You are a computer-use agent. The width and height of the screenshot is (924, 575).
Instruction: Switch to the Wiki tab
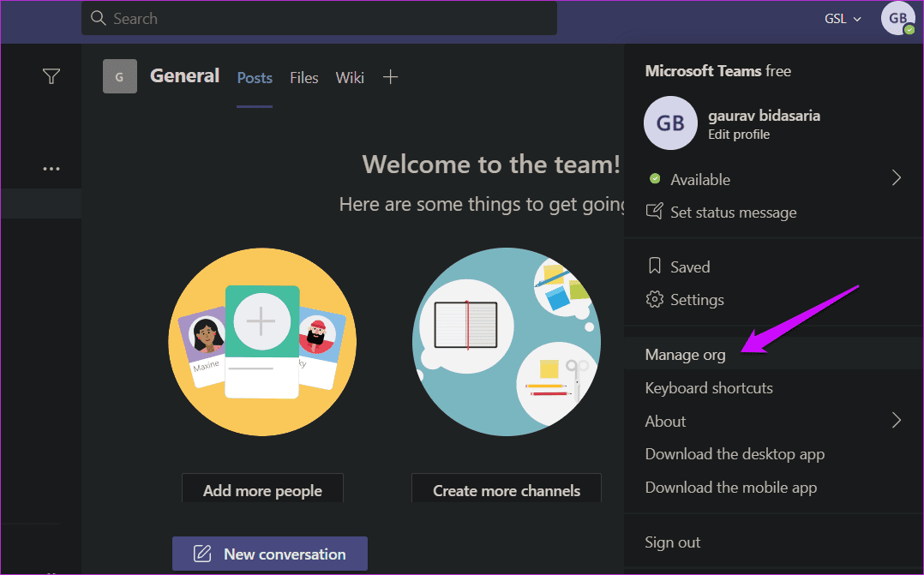pos(350,78)
